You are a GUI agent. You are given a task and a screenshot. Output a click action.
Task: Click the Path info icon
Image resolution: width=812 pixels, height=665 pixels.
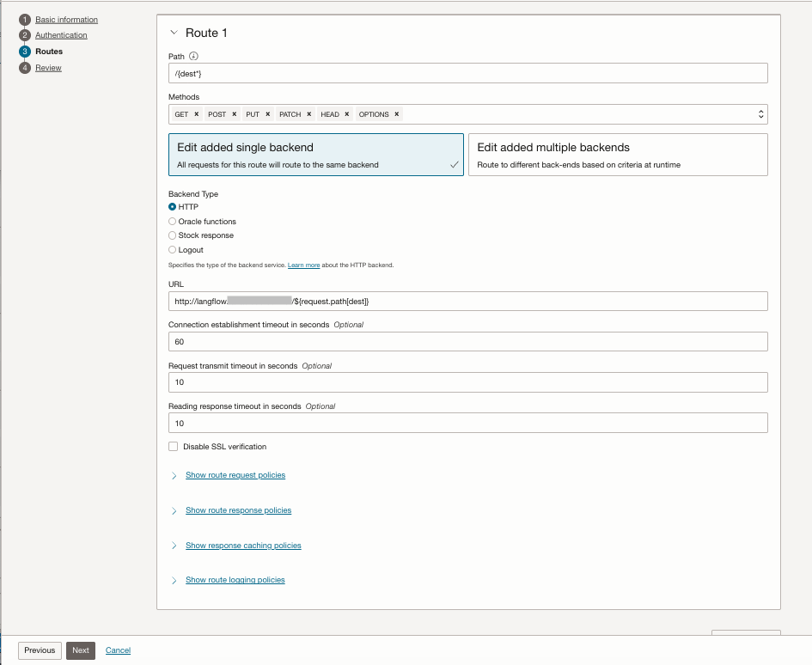(x=193, y=57)
